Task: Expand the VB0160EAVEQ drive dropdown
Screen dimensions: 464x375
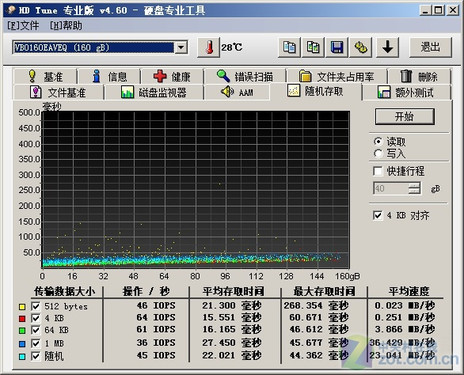Action: click(x=181, y=48)
